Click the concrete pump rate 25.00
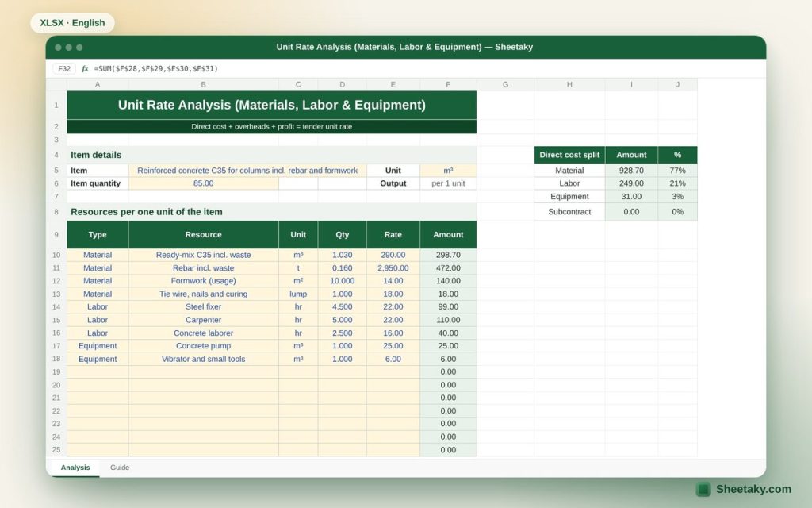 pyautogui.click(x=393, y=346)
